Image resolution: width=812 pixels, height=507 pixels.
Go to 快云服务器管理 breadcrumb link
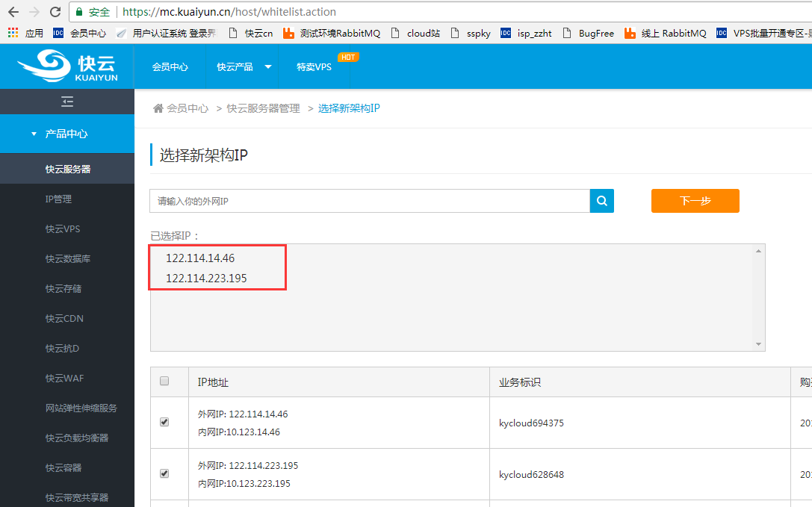(x=263, y=108)
